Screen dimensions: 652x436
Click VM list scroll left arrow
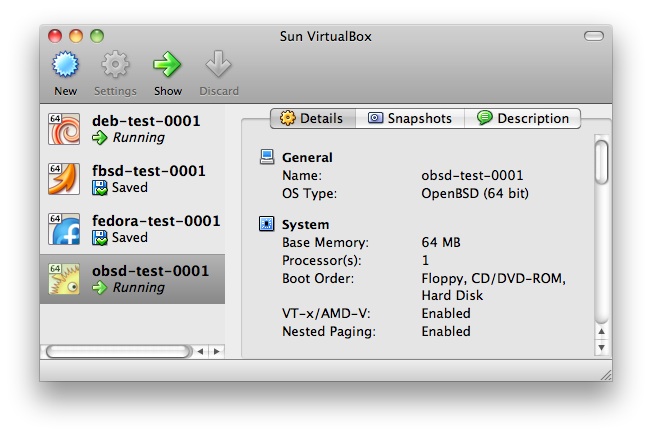(x=200, y=352)
